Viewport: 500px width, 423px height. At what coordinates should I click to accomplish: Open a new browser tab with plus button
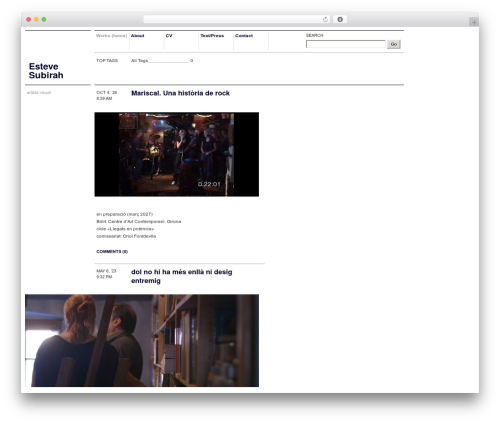[x=474, y=22]
